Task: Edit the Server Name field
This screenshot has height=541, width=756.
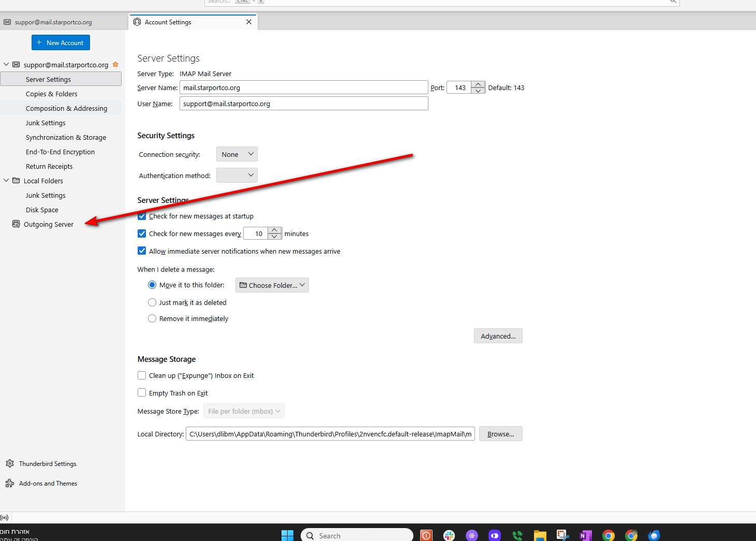Action: (304, 87)
